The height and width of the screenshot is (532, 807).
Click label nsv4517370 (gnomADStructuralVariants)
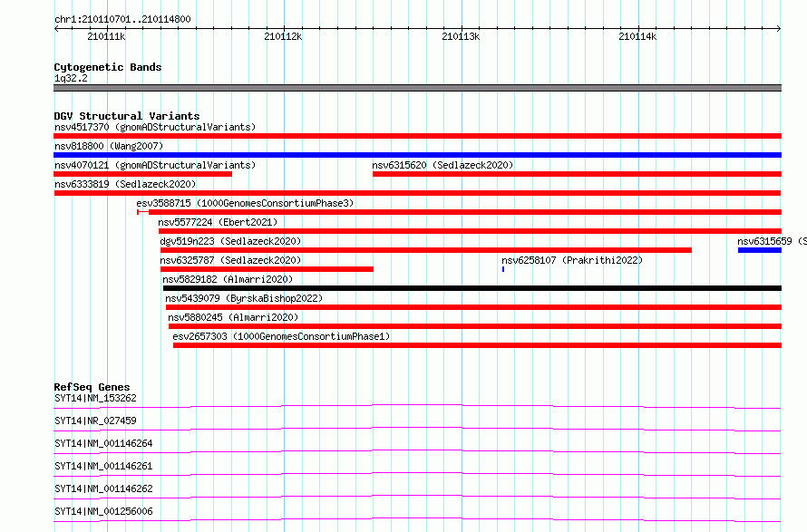coord(155,127)
